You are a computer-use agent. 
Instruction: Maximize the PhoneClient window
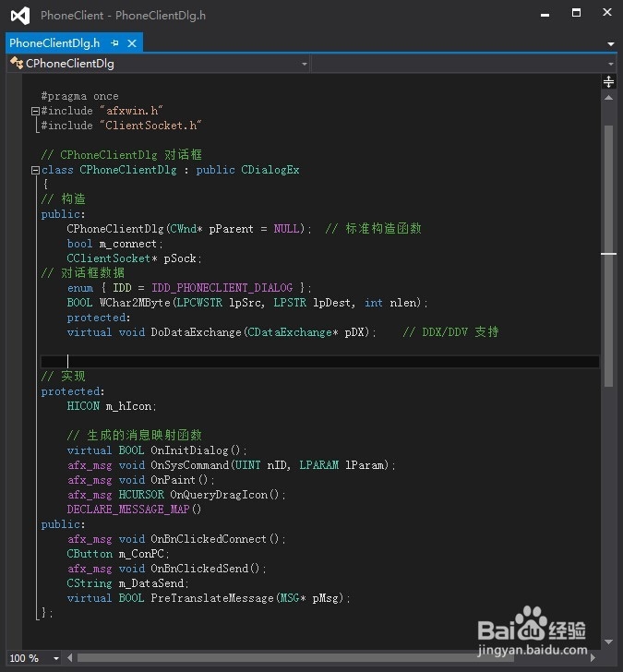pyautogui.click(x=576, y=13)
